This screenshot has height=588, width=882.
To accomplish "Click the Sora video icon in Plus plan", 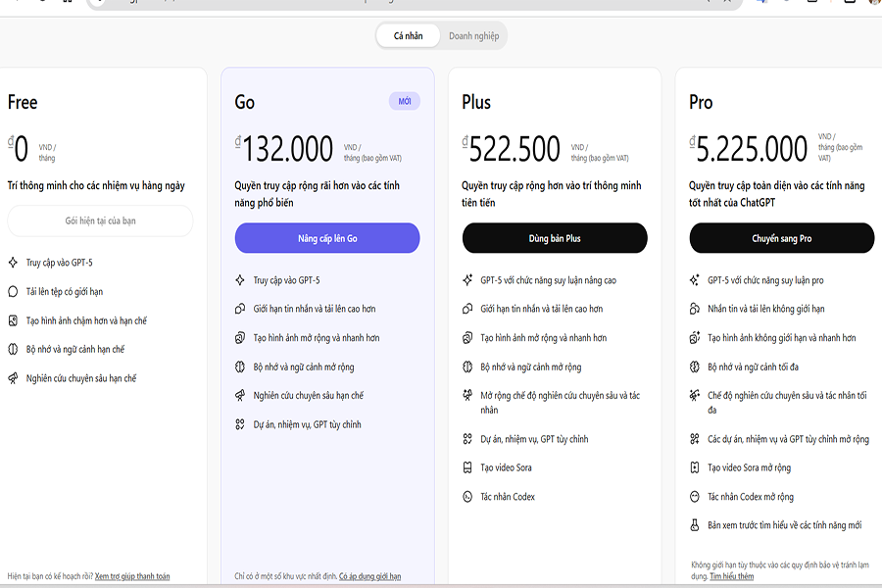I will click(467, 467).
